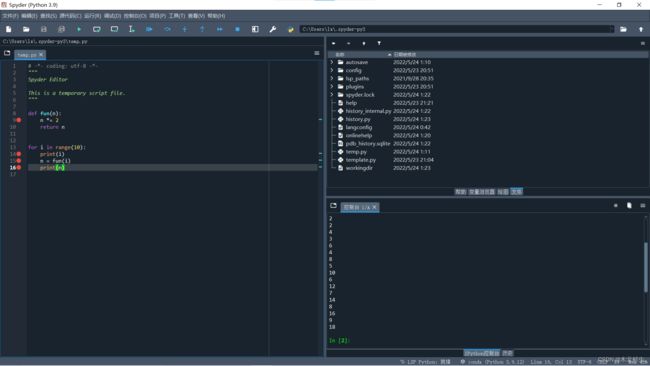Viewport: 650px width, 366px height.
Task: Open the 编辑(E) menu
Action: [29, 16]
